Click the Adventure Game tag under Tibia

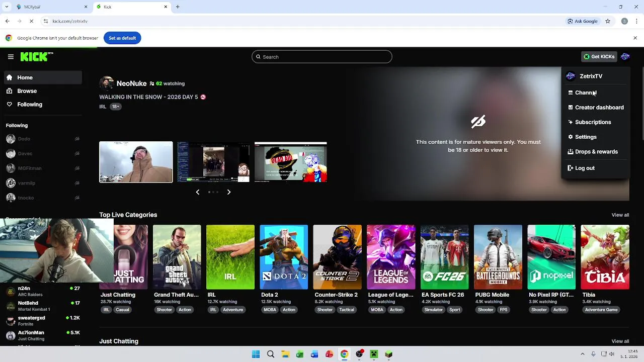tap(601, 310)
